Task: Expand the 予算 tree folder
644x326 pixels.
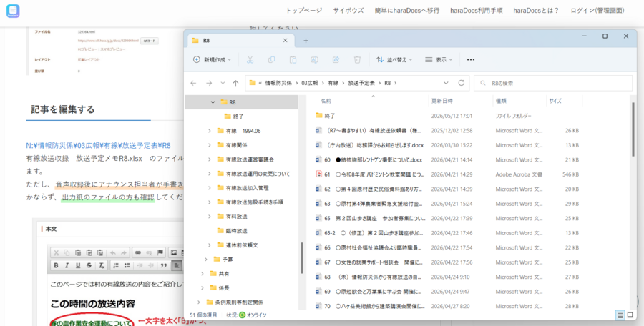Action: coord(206,259)
